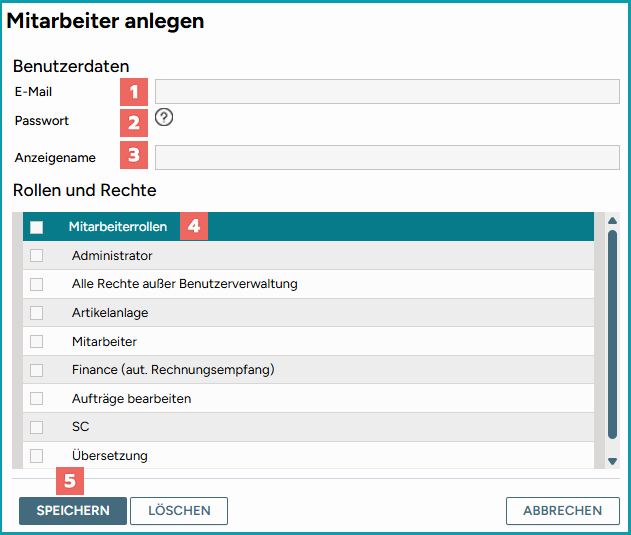Screen dimensions: 631x535
Task: Tick the Artikelanlage role checkbox
Action: pyautogui.click(x=36, y=313)
